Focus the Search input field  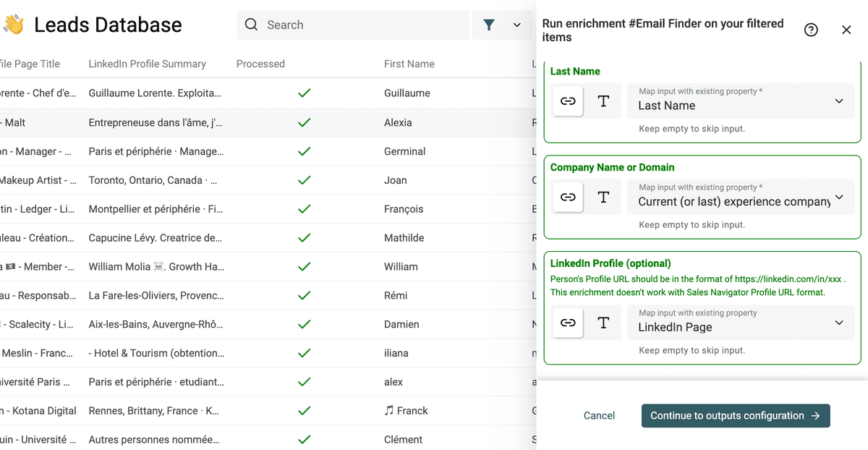pos(353,25)
